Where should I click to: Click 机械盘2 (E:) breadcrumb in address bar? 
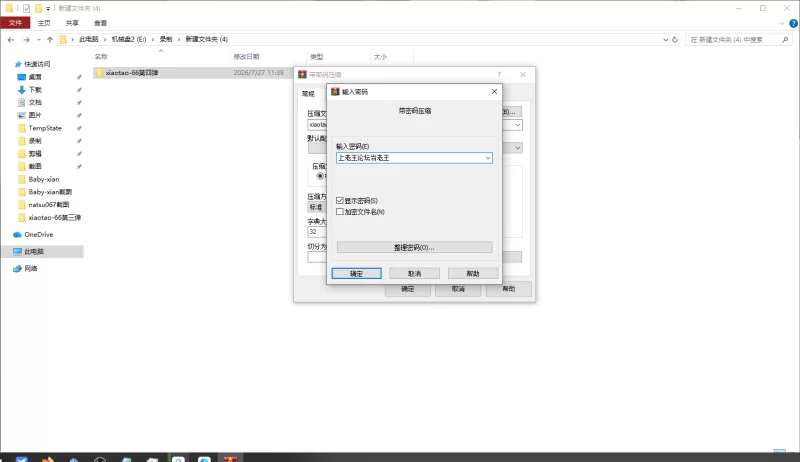[129, 39]
